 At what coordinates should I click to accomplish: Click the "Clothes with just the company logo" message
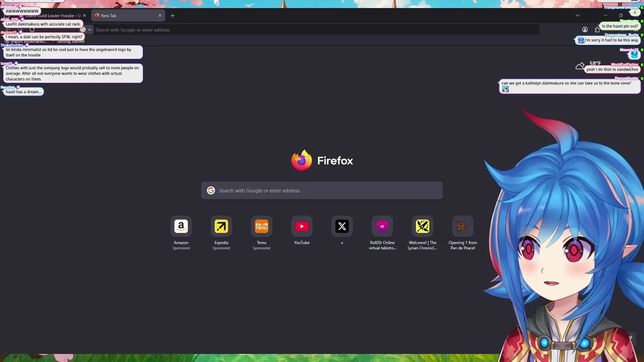(x=73, y=73)
